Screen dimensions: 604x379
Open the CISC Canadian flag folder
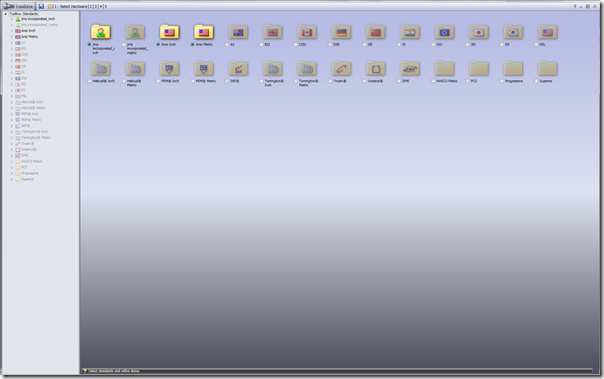[x=307, y=32]
